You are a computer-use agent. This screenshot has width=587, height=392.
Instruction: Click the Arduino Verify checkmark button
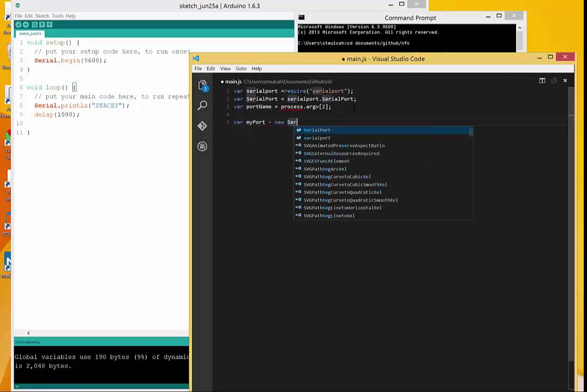[19, 24]
